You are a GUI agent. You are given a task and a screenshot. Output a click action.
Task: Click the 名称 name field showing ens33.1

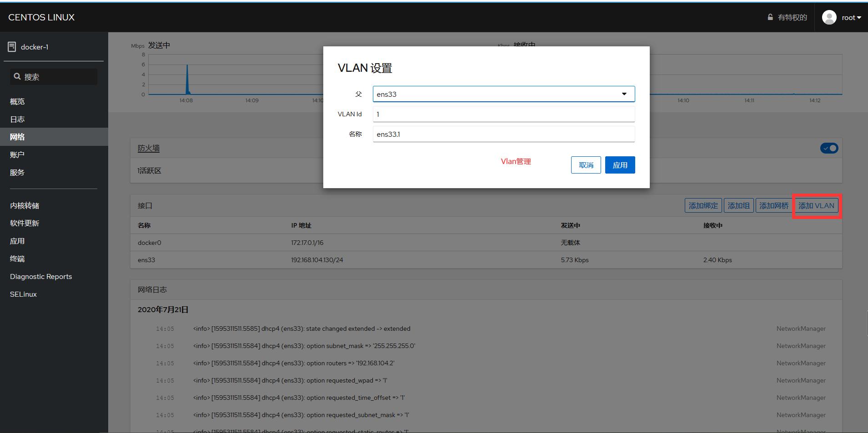503,134
